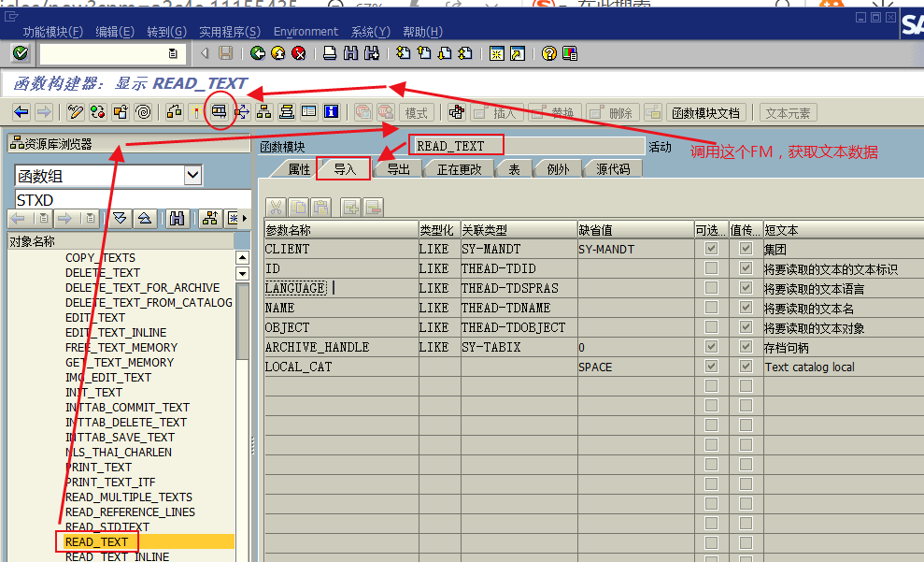Click the 函数模块文档 button
Image resolution: width=924 pixels, height=562 pixels.
click(706, 112)
